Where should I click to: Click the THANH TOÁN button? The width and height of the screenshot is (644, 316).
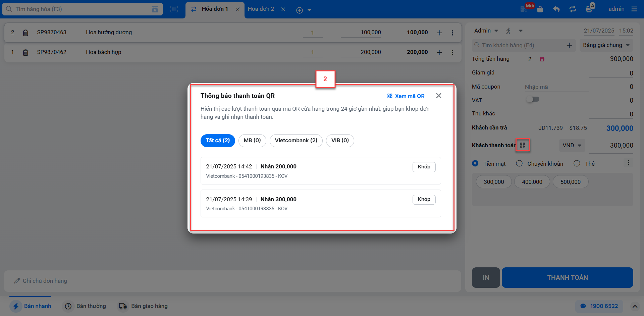(567, 277)
